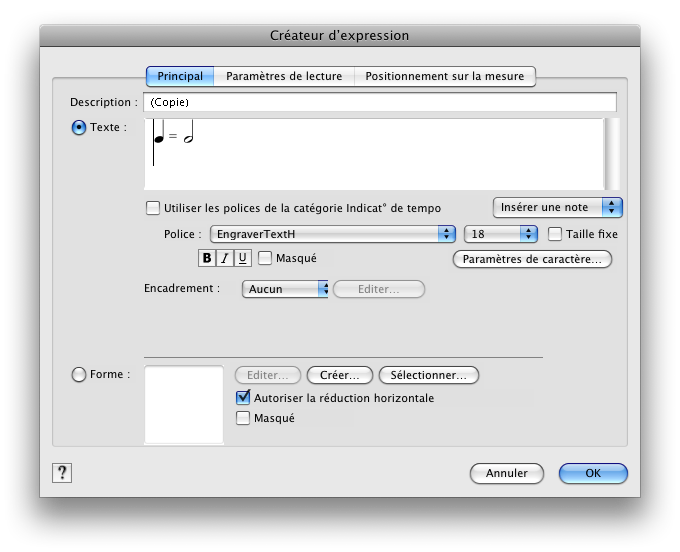680x552 pixels.
Task: Expand the Encadrement Aucun dropdown
Action: 285,289
